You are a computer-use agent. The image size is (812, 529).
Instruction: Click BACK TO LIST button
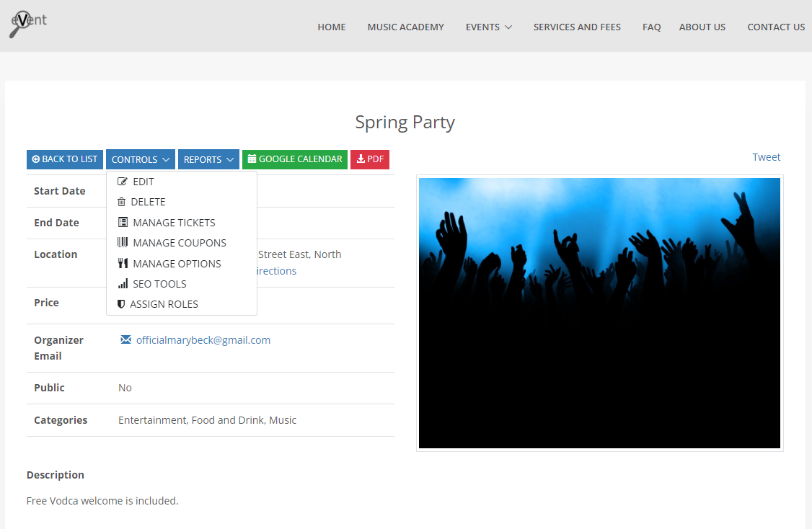[x=65, y=159]
